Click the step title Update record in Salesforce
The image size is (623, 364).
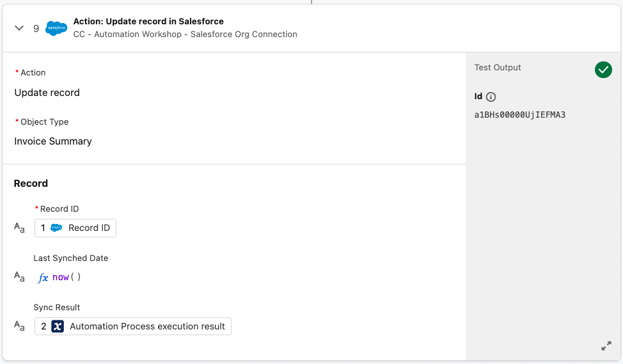(148, 22)
